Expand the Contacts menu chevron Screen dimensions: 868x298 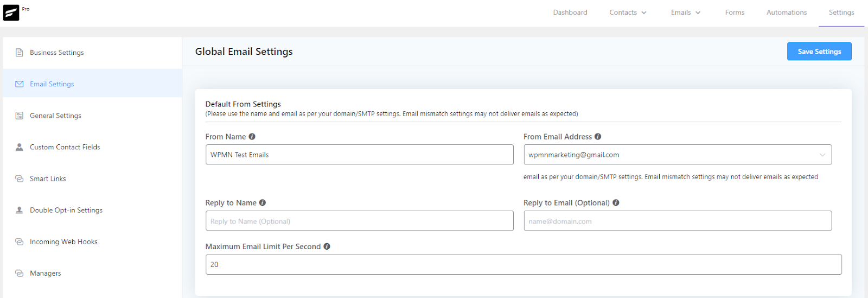pos(644,12)
